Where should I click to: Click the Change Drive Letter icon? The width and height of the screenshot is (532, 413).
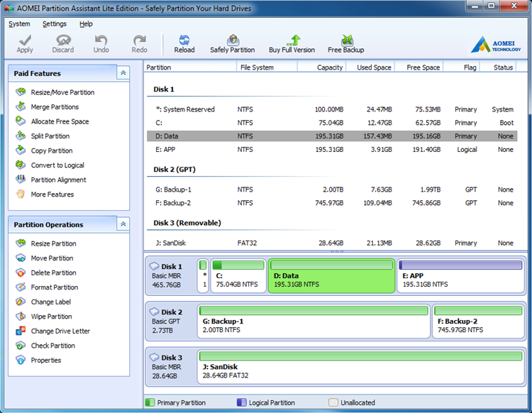(21, 331)
